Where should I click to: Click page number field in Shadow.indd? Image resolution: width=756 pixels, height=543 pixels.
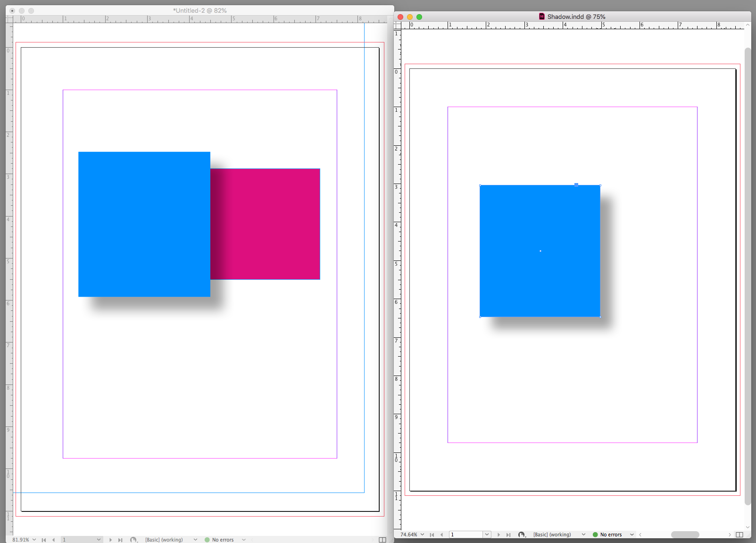(x=466, y=535)
